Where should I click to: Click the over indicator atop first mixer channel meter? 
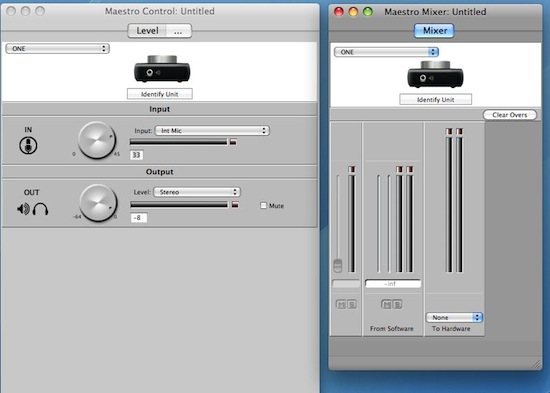tap(351, 169)
